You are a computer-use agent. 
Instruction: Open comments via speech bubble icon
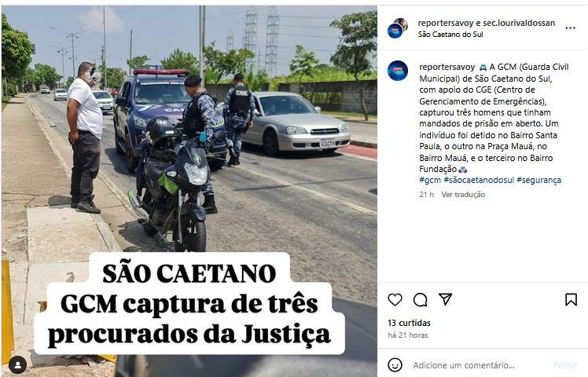420,300
